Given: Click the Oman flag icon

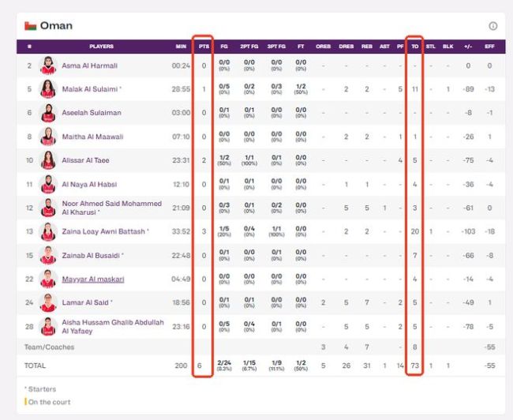Looking at the screenshot, I should tap(31, 26).
